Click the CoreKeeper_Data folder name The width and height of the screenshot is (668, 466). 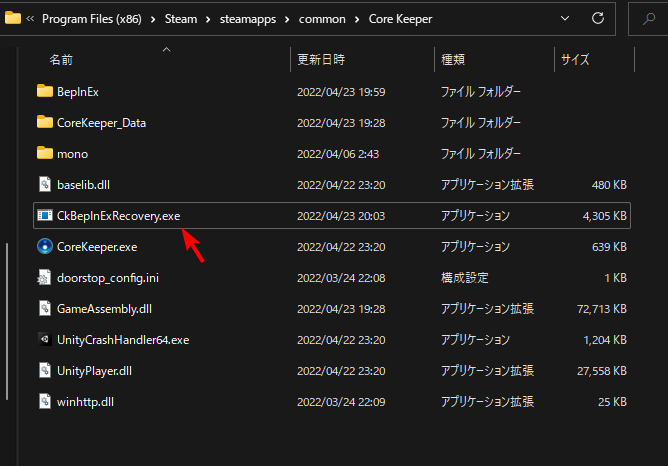[101, 123]
